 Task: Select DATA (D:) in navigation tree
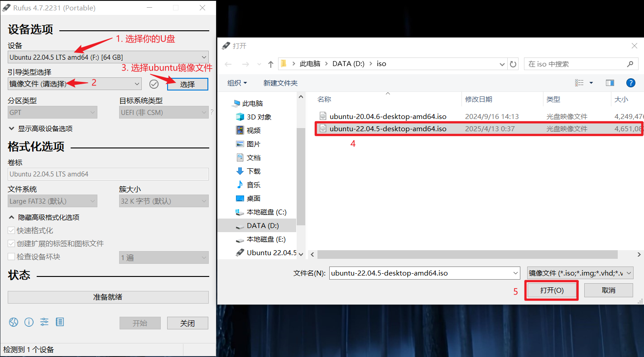[x=262, y=225]
